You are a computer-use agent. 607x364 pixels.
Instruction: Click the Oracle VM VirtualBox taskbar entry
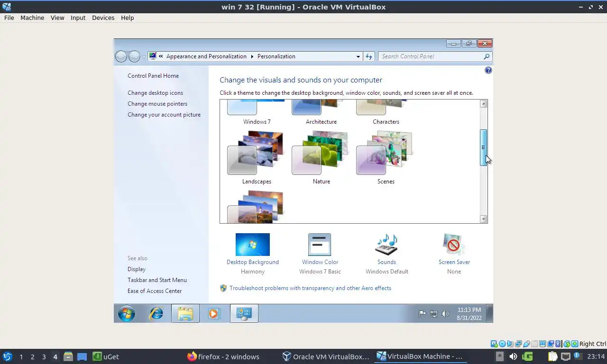(325, 356)
